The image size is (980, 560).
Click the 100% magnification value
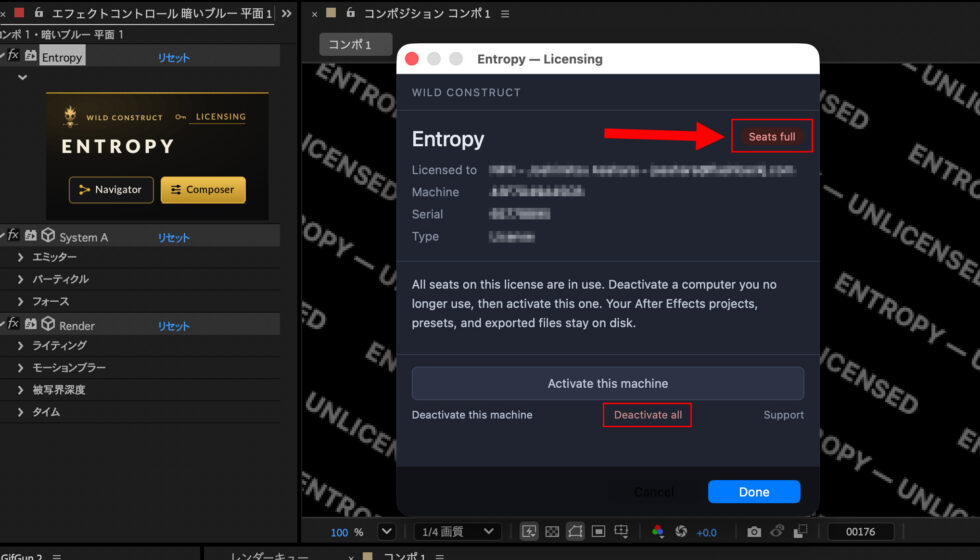pyautogui.click(x=339, y=532)
